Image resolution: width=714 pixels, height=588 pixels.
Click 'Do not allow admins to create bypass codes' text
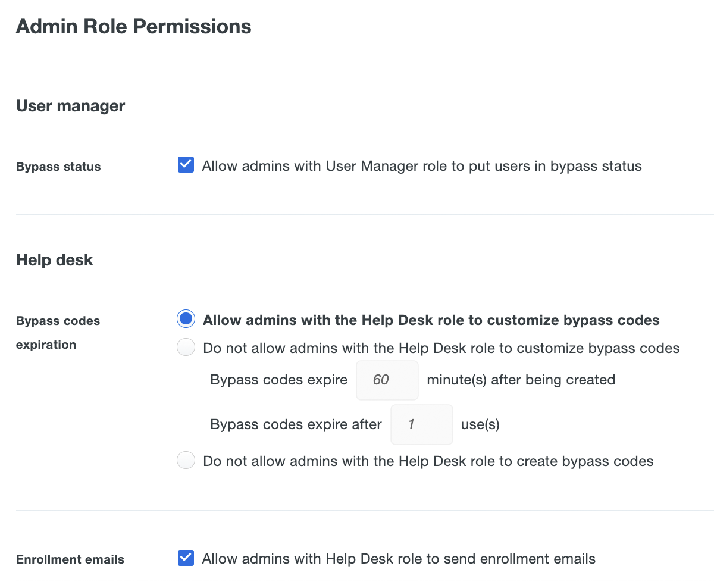pos(428,461)
